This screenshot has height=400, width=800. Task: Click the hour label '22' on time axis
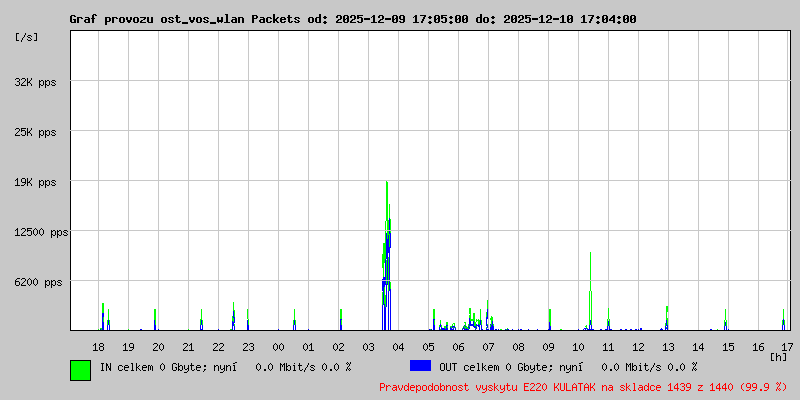(218, 347)
